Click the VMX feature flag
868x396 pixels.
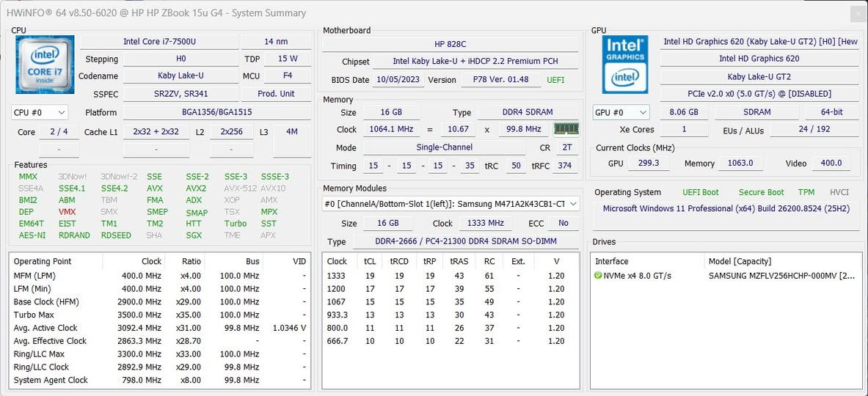coord(67,212)
